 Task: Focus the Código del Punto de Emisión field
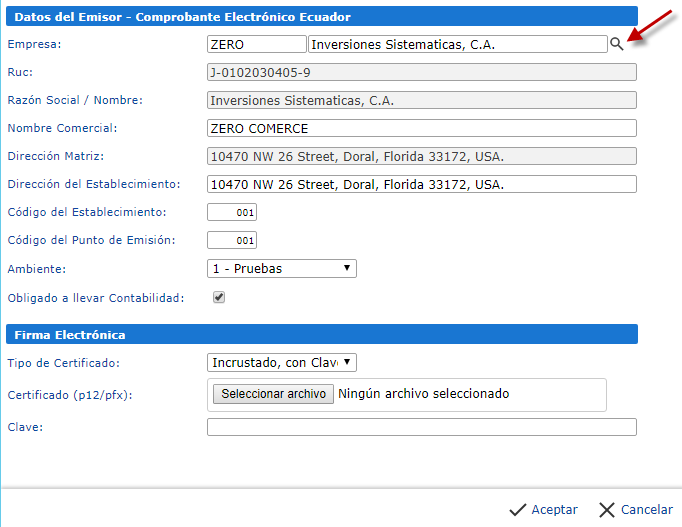(232, 241)
